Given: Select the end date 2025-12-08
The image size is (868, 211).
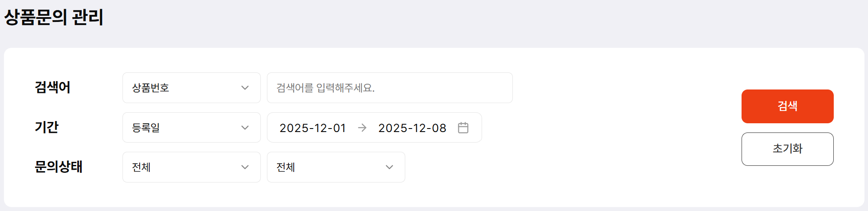Looking at the screenshot, I should [412, 128].
